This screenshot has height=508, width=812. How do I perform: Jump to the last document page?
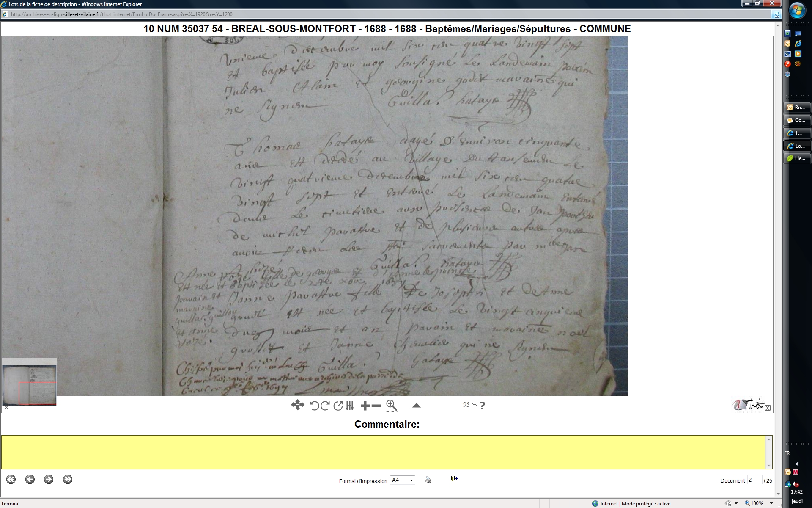(68, 479)
